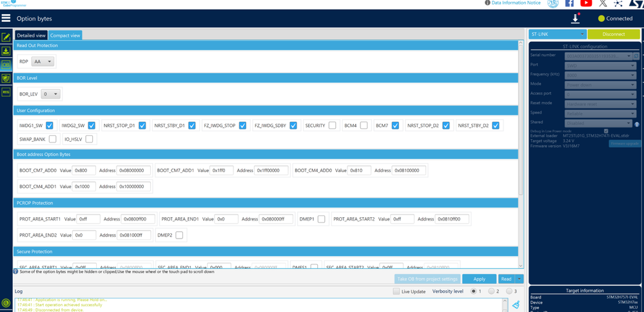Open the Frequency (kHz) dropdown
Image resolution: width=644 pixels, height=312 pixels.
click(x=601, y=75)
